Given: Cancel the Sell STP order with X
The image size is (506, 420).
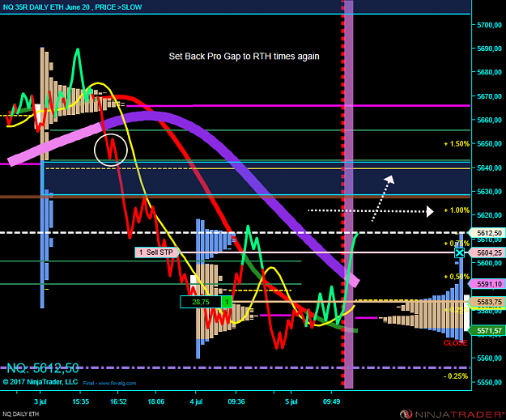Looking at the screenshot, I should pyautogui.click(x=460, y=252).
